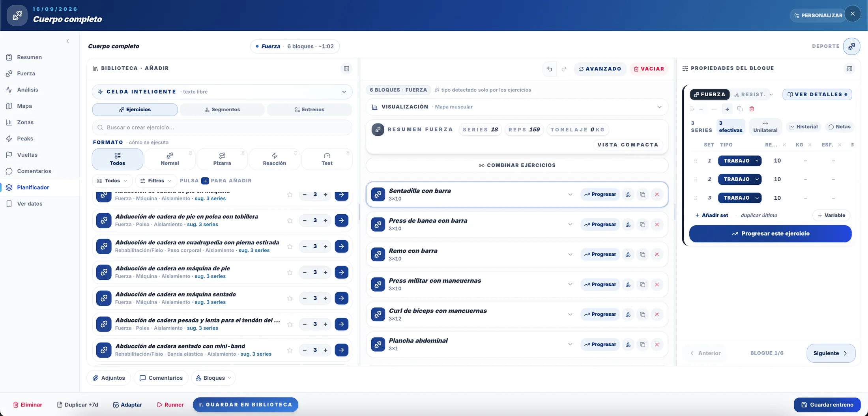Viewport: 868px width, 416px height.
Task: Favorite Abducción de cadera en máquina de pie
Action: point(290,272)
